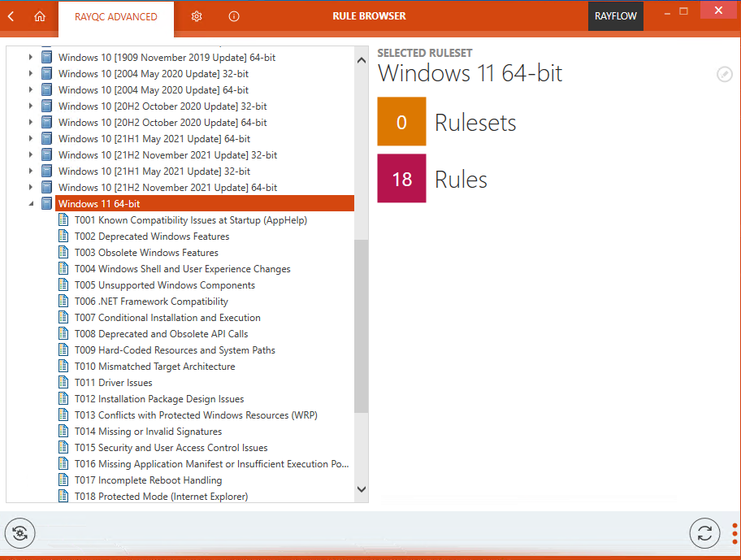Click book icon for 21H1 May 2021 64-bit
Viewport: 741px width, 560px height.
[x=46, y=139]
